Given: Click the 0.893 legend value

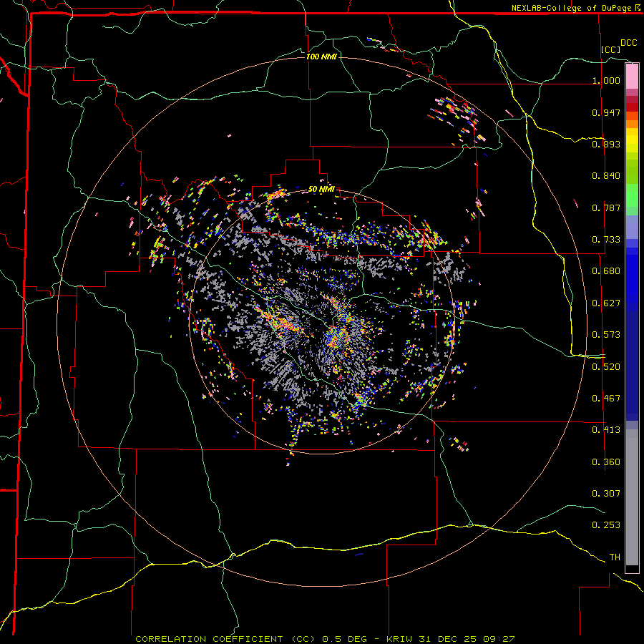Looking at the screenshot, I should click(606, 144).
